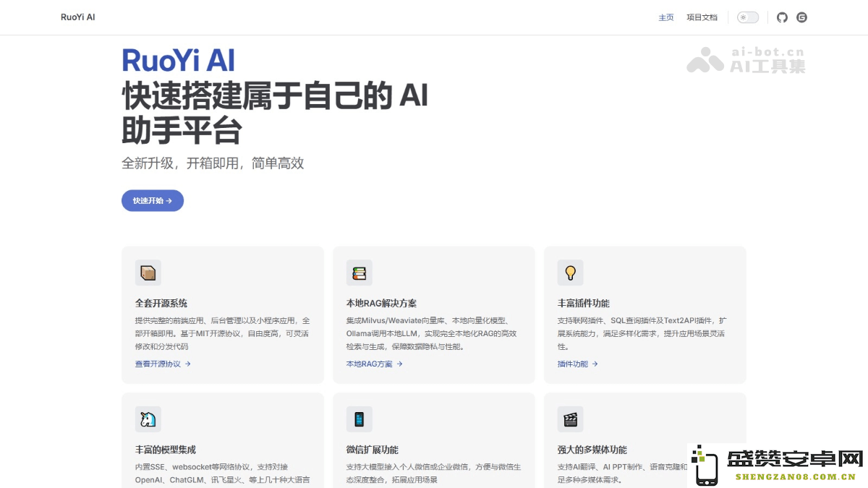The image size is (868, 488).
Task: Click the mobile phone icon for 微信扩展功能
Action: click(359, 419)
